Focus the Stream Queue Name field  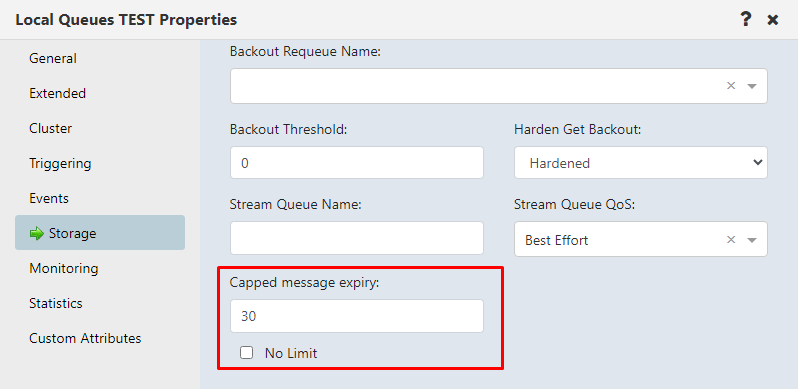[x=357, y=238]
